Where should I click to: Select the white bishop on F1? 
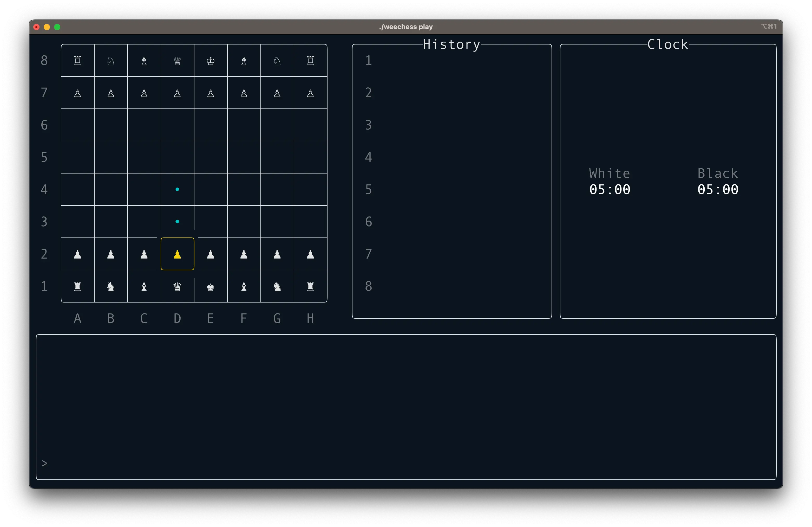click(244, 287)
